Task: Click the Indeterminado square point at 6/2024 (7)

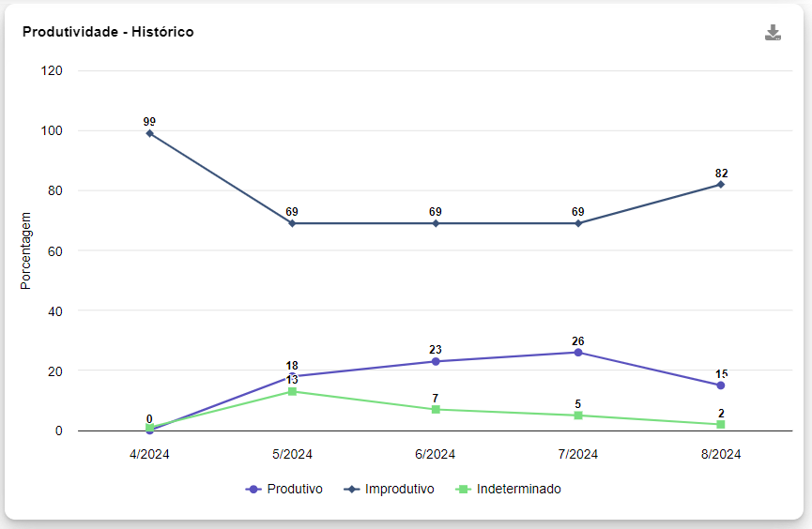Action: tap(436, 409)
